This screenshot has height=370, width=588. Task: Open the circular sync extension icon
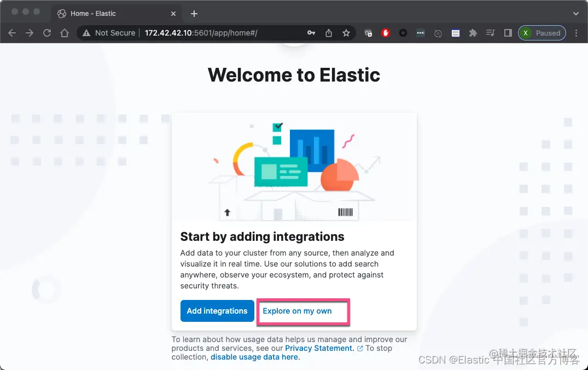[438, 33]
